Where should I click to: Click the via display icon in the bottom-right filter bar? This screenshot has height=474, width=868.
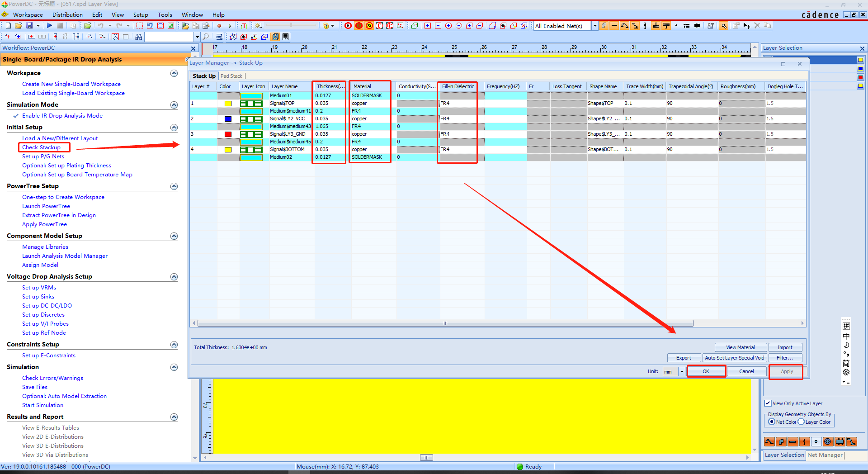point(828,441)
